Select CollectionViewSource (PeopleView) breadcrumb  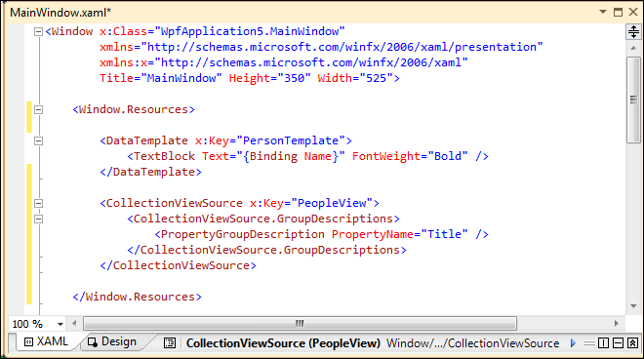pyautogui.click(x=283, y=343)
